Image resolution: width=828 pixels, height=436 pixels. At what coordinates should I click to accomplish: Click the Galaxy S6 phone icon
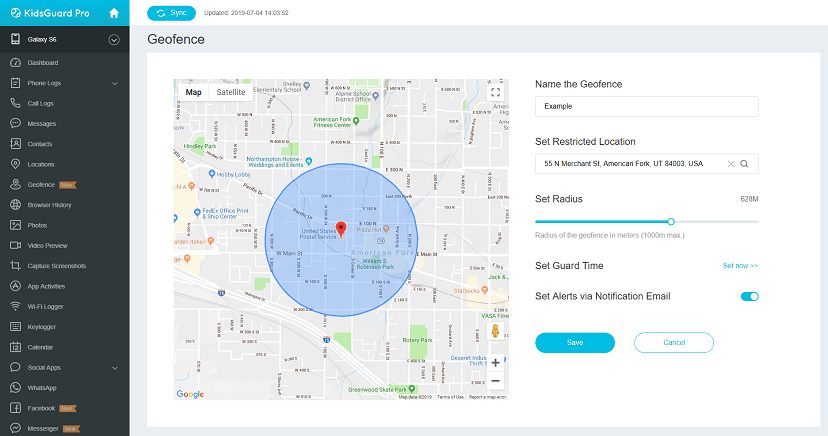point(15,39)
